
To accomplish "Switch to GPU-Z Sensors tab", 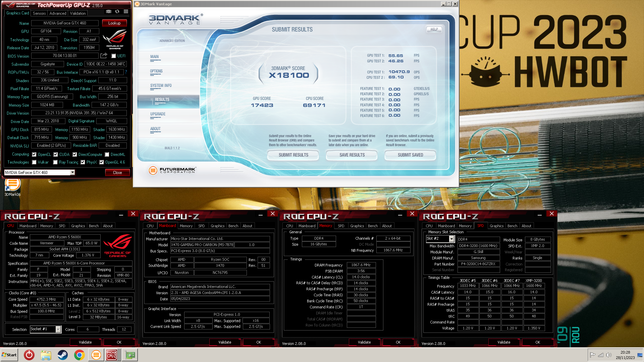I will [39, 13].
